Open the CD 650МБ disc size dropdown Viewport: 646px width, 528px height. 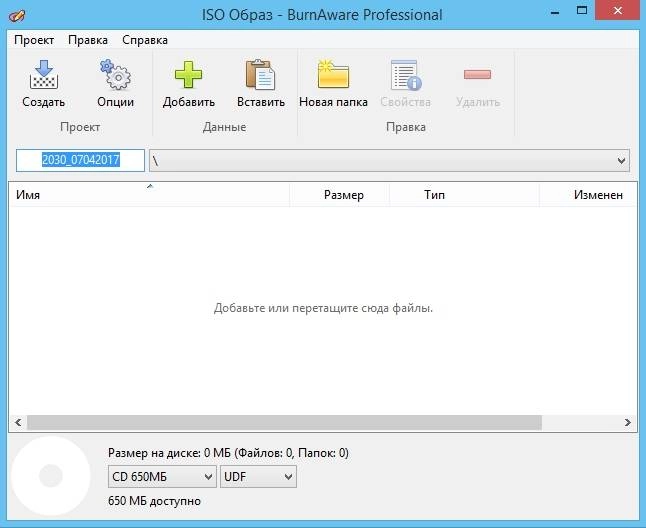[x=162, y=477]
